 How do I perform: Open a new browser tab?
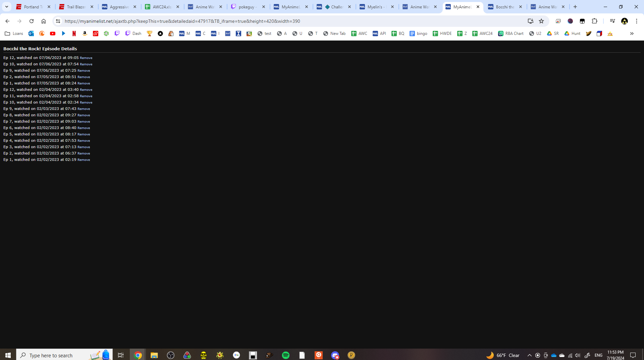(575, 7)
